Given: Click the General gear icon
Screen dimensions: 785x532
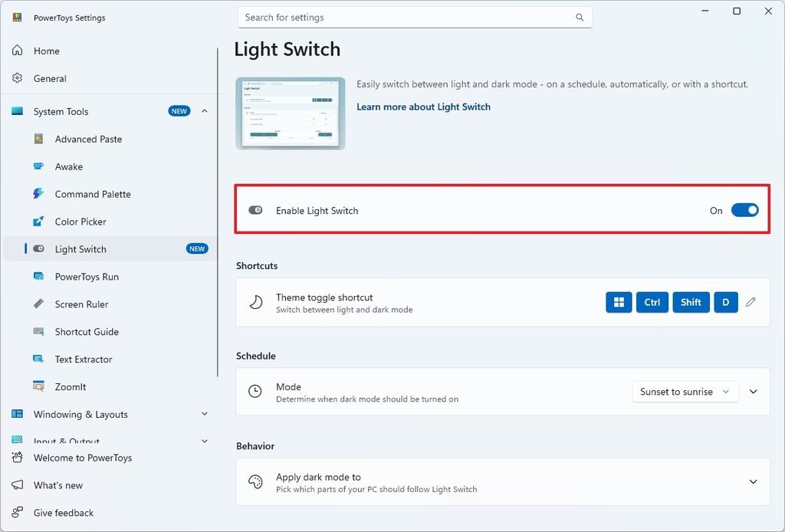Looking at the screenshot, I should coord(17,78).
